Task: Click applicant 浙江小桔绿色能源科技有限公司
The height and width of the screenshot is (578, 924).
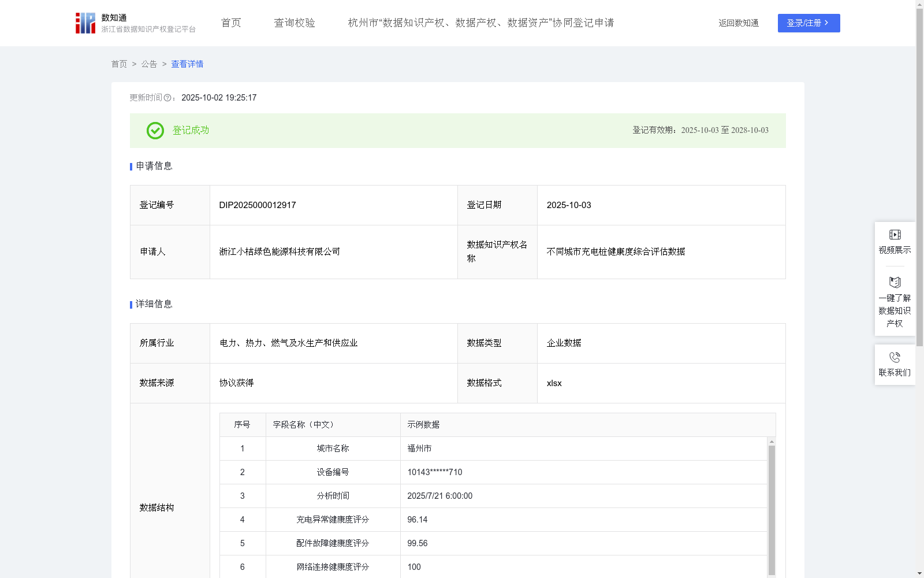Action: [280, 252]
